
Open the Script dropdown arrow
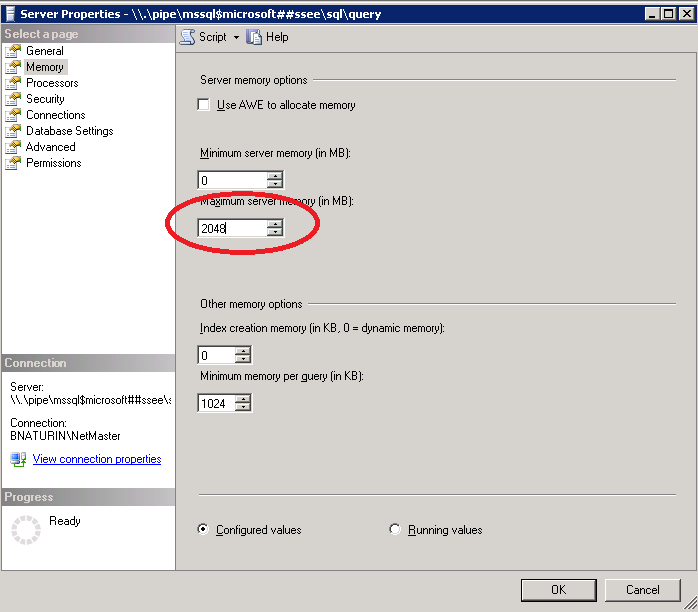tap(236, 37)
